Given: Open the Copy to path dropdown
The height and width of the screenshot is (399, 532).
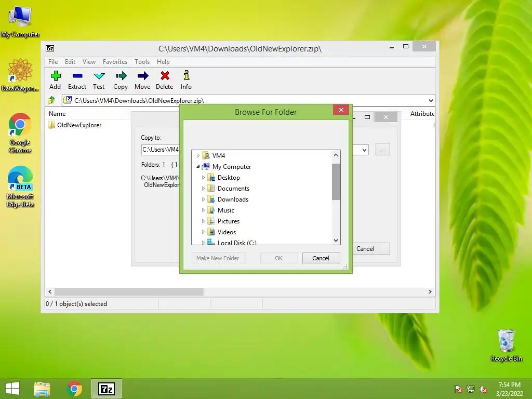Looking at the screenshot, I should point(364,150).
